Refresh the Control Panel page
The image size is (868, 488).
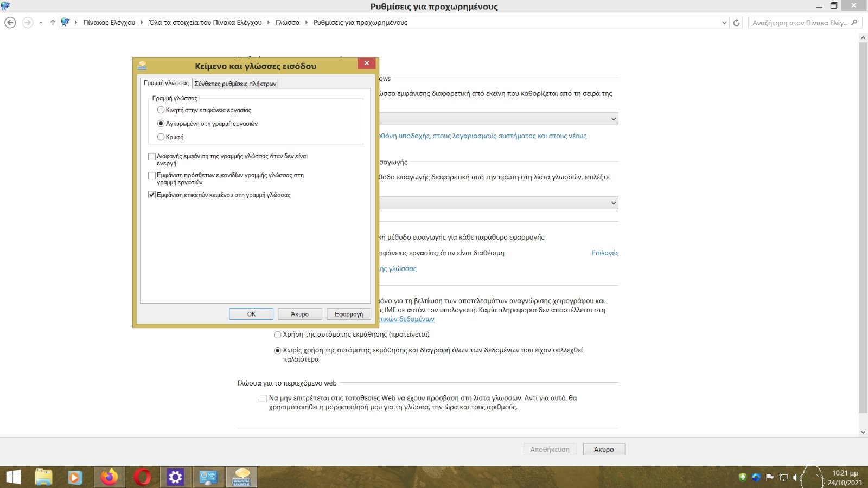tap(736, 23)
